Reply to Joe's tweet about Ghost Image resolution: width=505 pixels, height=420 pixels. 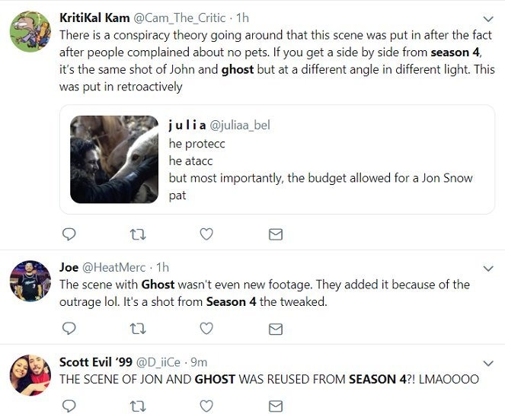pos(69,329)
